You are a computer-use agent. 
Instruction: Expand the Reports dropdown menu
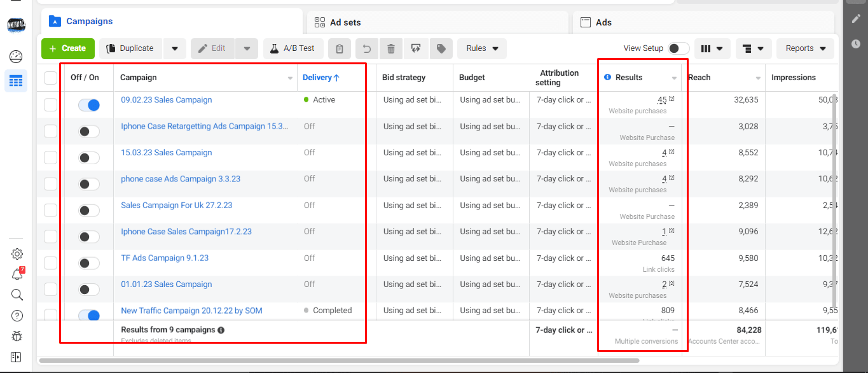click(805, 48)
